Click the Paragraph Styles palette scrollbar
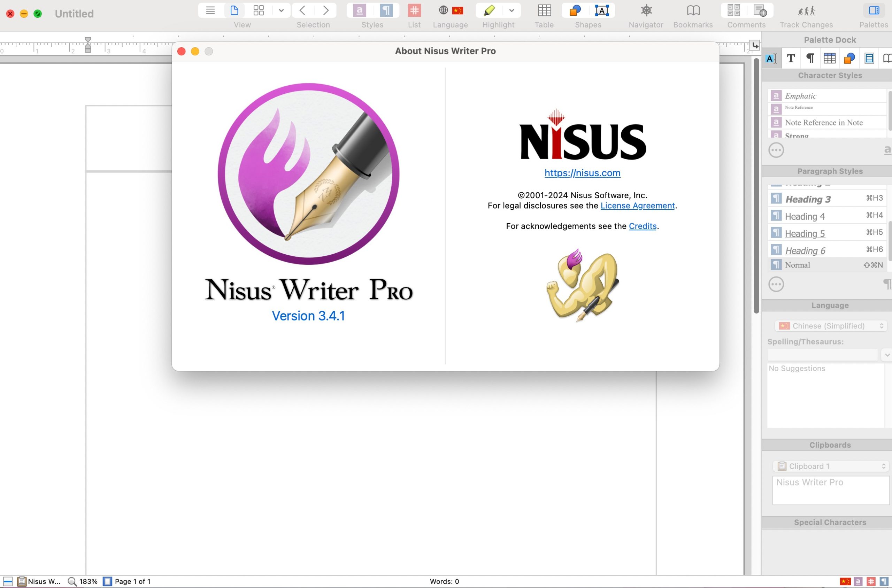This screenshot has width=892, height=588. (890, 241)
